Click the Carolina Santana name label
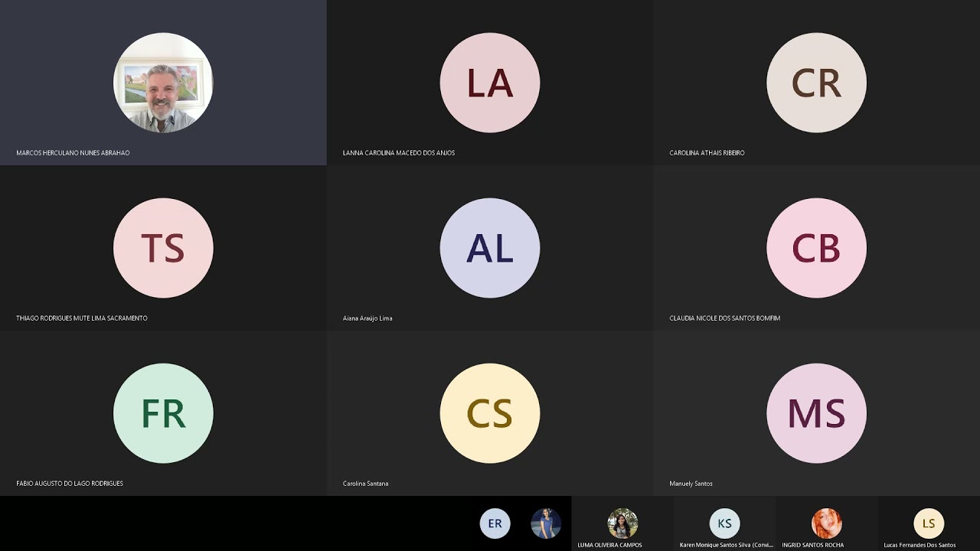The width and height of the screenshot is (980, 551). [365, 484]
